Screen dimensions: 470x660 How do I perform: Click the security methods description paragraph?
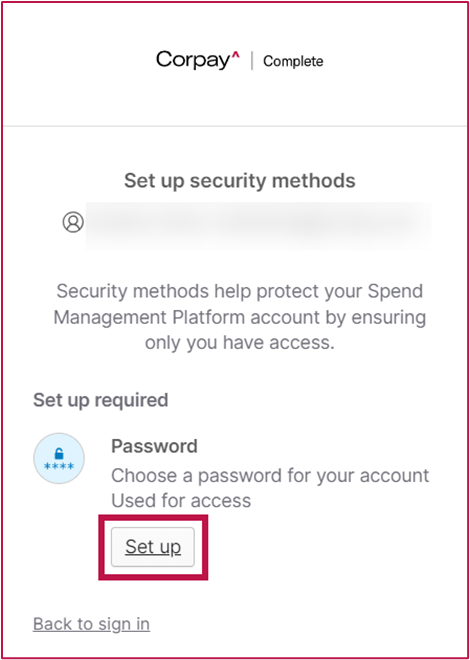coord(240,317)
